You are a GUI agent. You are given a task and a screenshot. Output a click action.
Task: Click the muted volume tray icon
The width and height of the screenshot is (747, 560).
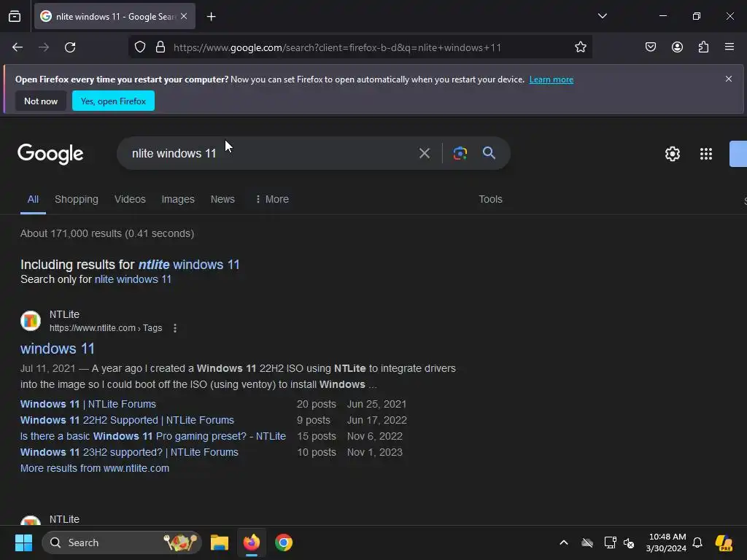(629, 542)
